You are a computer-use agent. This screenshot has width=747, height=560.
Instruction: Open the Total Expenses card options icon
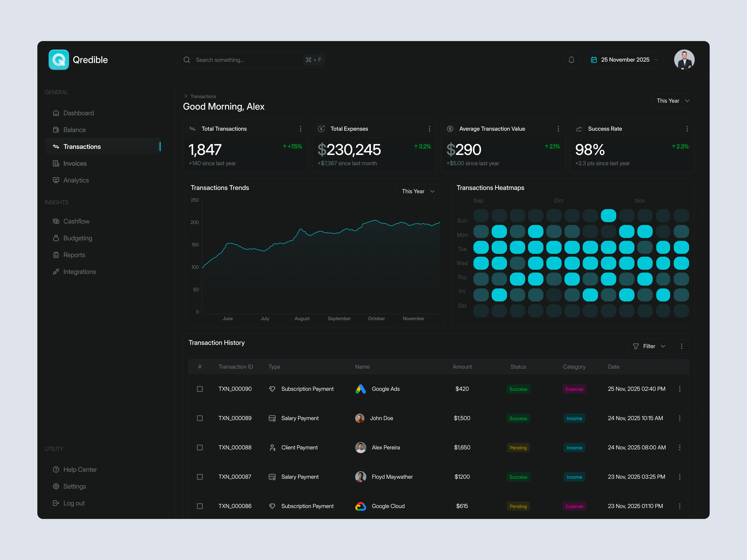pyautogui.click(x=429, y=129)
